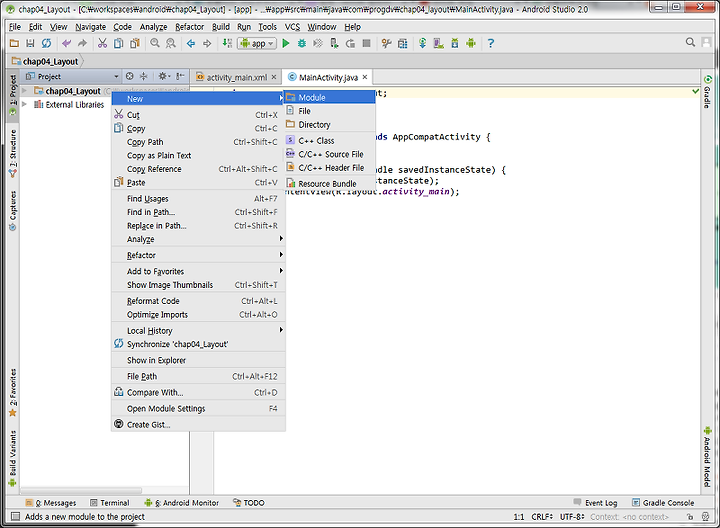Screen dimensions: 720x528
Task: Open the TODO tool window button
Action: tap(249, 503)
